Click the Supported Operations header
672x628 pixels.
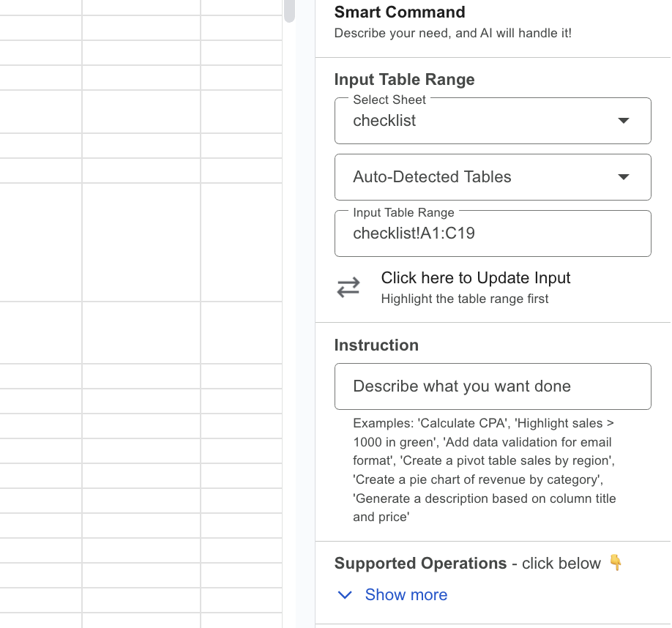click(x=419, y=563)
